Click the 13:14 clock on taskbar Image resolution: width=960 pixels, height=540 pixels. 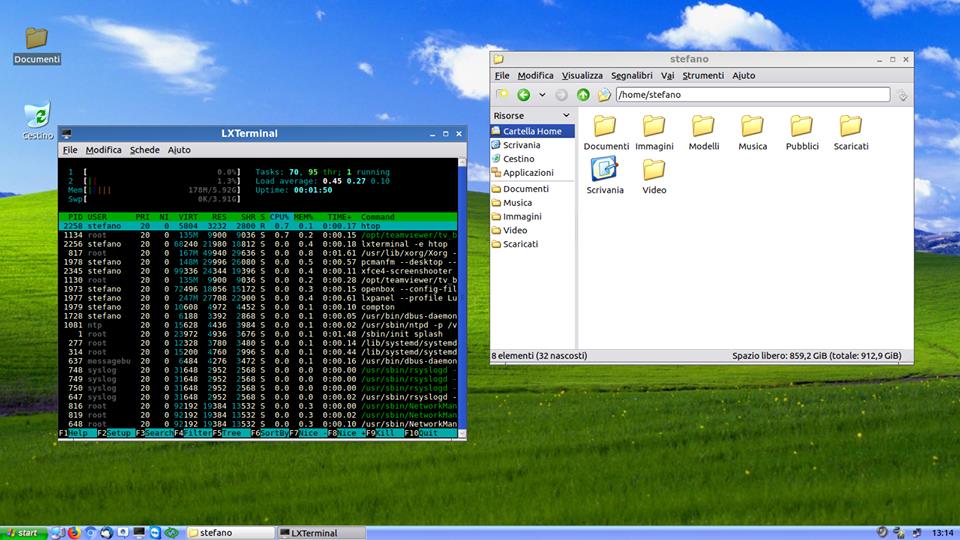(943, 533)
